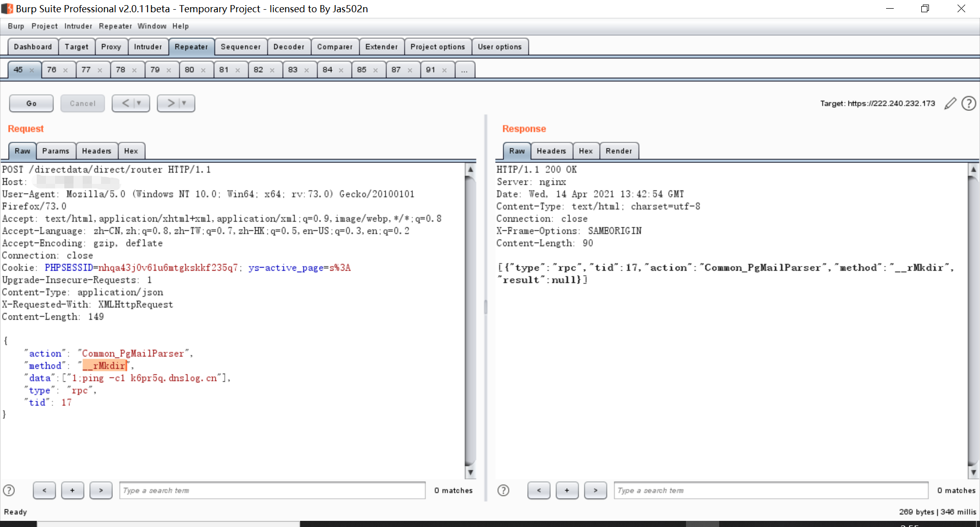Close repeater tab 85
Viewport: 980px width, 527px height.
coord(376,70)
